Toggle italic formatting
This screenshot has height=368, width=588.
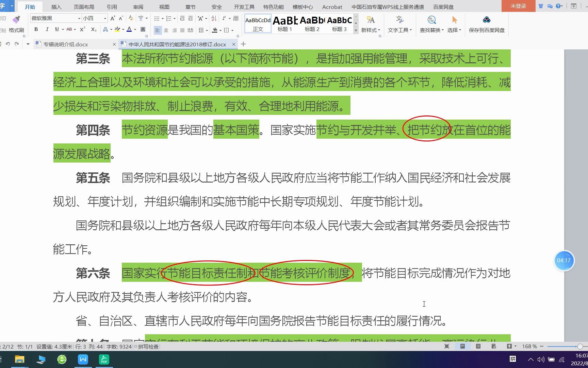point(47,30)
